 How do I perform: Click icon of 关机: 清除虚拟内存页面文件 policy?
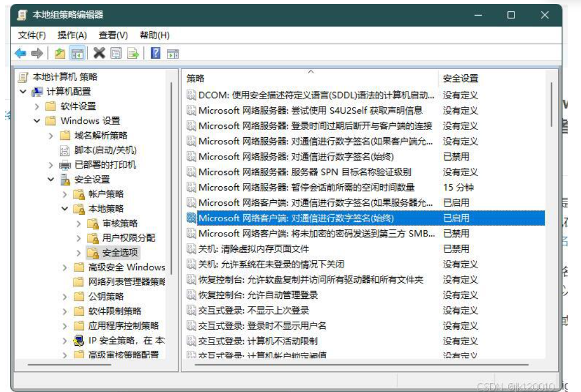coord(191,249)
